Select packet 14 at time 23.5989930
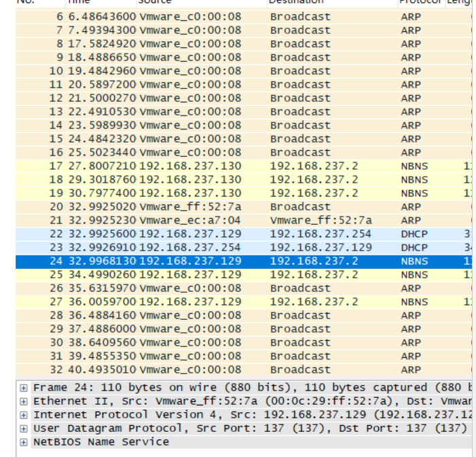The image size is (476, 457). click(x=244, y=125)
